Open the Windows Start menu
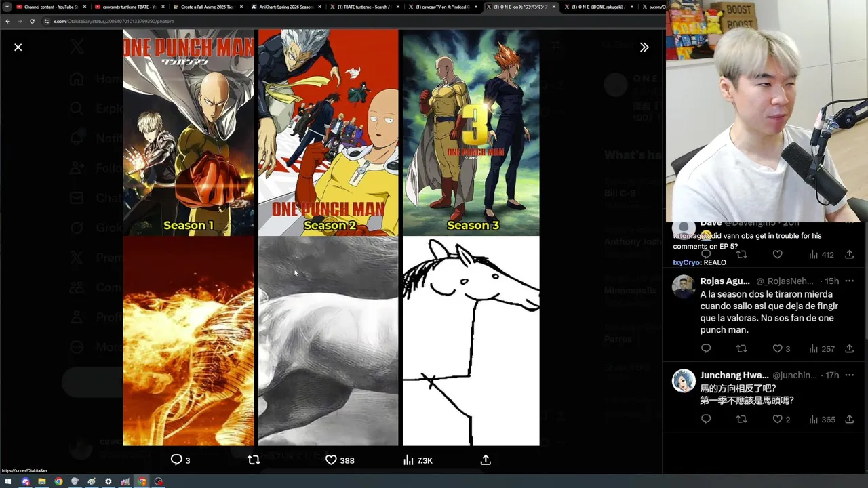Viewport: 868px width, 488px height. point(8,482)
